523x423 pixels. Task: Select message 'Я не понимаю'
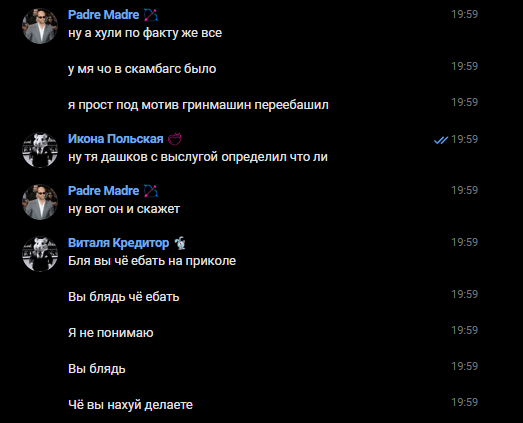pyautogui.click(x=111, y=333)
